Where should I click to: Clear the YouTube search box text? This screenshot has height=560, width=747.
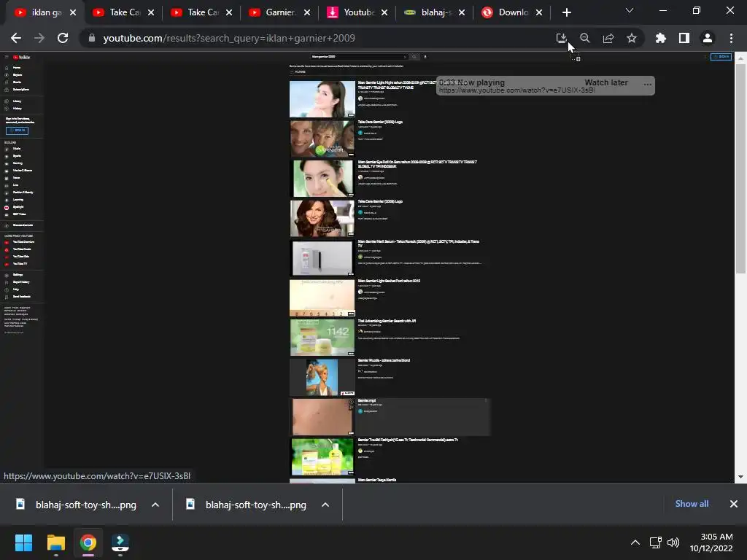405,57
